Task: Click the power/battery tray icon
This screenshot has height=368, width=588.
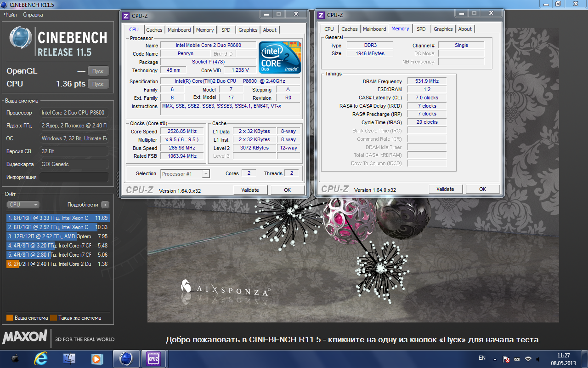Action: pyautogui.click(x=517, y=359)
